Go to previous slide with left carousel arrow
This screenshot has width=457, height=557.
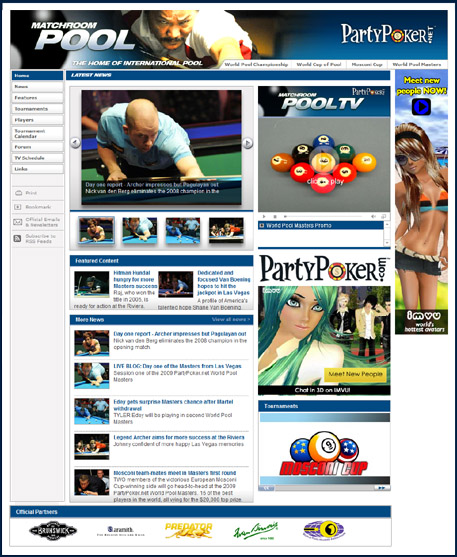tap(75, 143)
